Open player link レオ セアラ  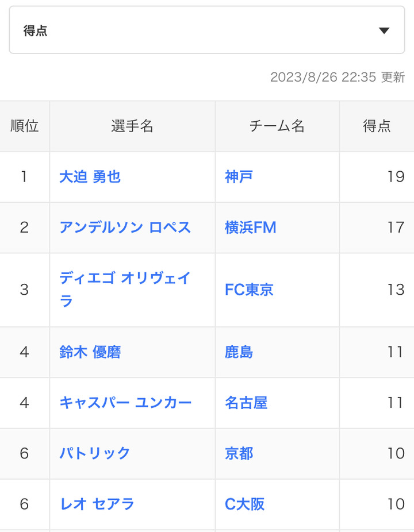pyautogui.click(x=97, y=503)
